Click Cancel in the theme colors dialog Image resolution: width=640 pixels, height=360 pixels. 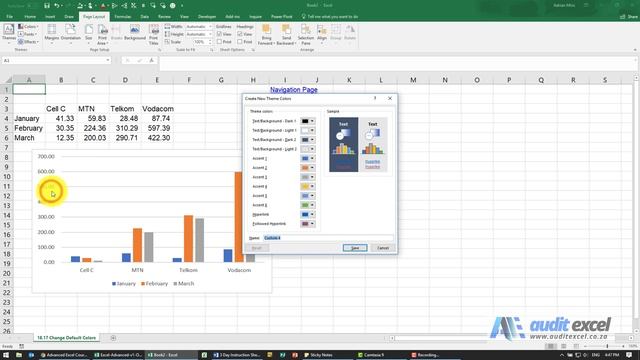pos(382,248)
